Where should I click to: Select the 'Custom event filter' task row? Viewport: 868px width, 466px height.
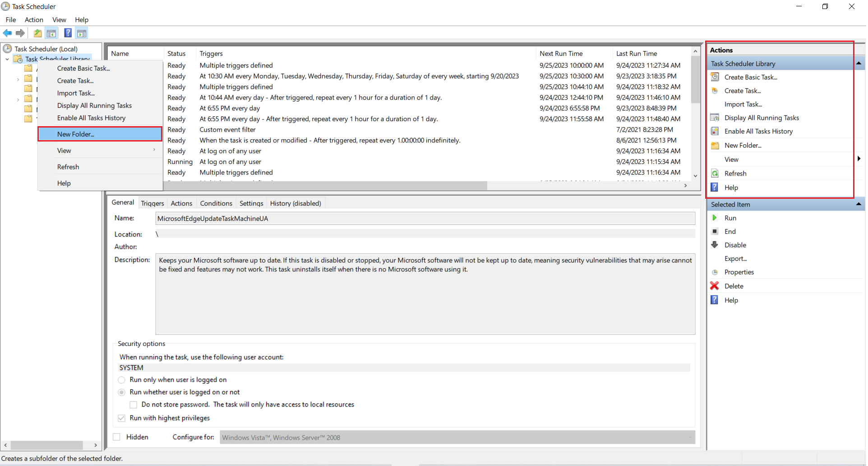[399, 129]
